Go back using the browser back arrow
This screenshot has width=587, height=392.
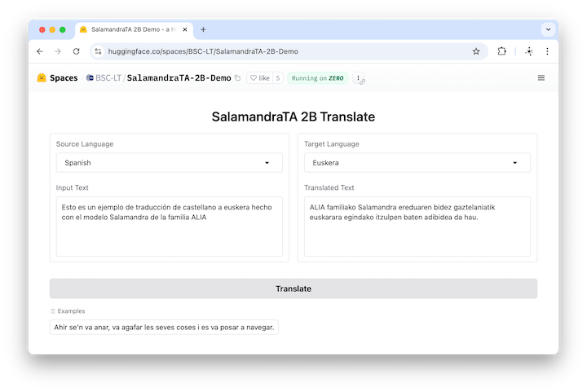(x=40, y=51)
